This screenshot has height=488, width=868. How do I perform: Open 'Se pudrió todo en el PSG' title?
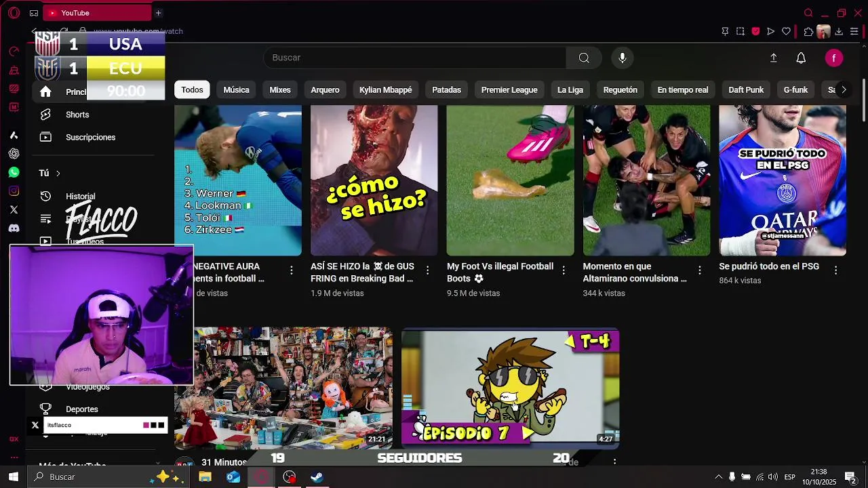pos(769,266)
